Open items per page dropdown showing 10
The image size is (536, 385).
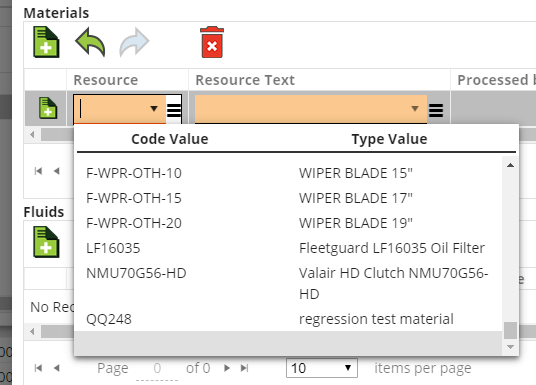(321, 368)
